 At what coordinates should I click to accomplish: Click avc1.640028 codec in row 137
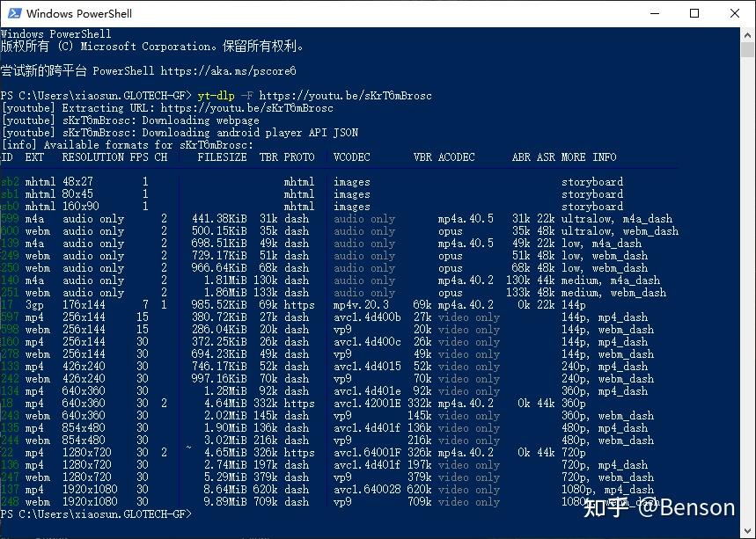pyautogui.click(x=367, y=490)
